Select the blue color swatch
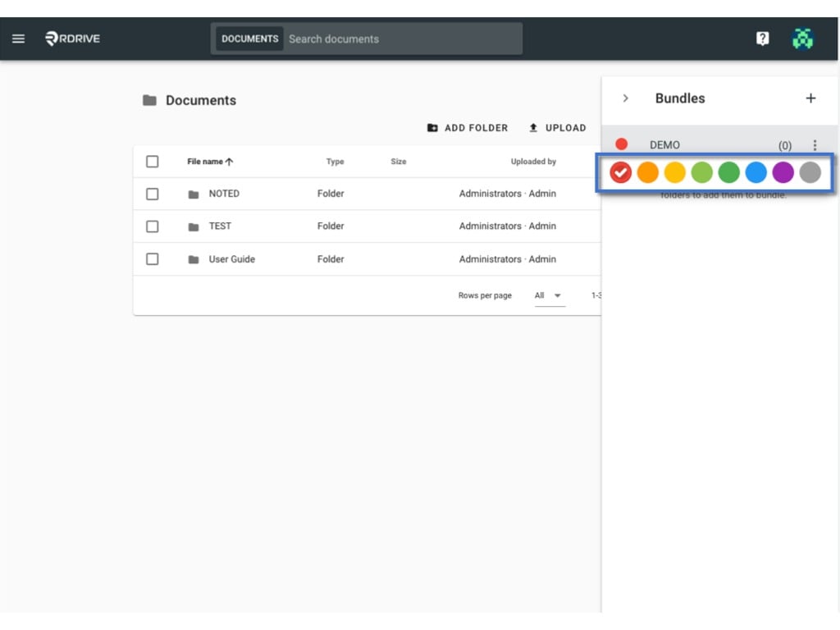 tap(756, 172)
